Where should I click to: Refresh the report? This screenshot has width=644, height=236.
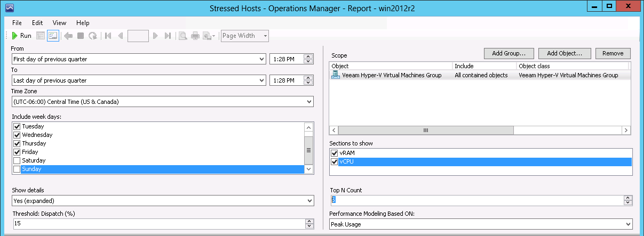[x=93, y=36]
